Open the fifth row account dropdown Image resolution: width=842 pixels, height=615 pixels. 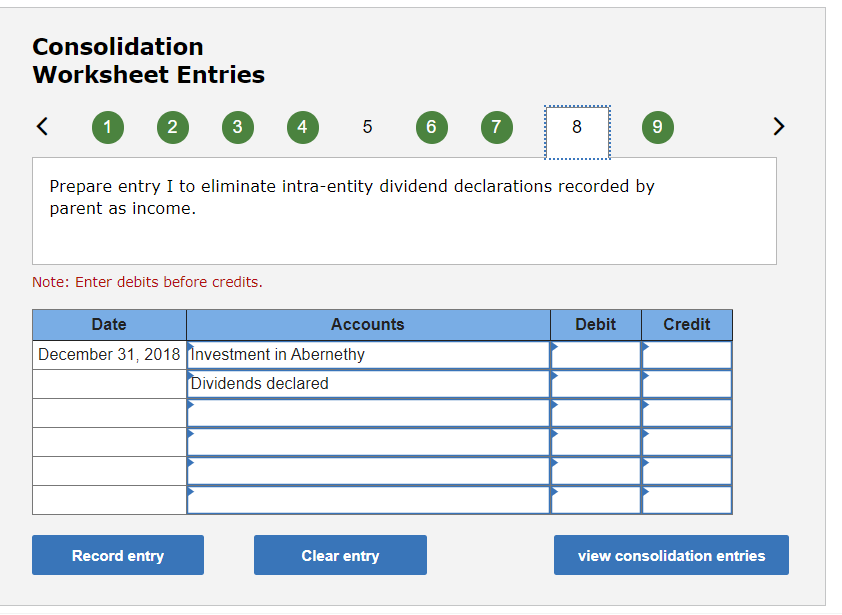tap(368, 471)
